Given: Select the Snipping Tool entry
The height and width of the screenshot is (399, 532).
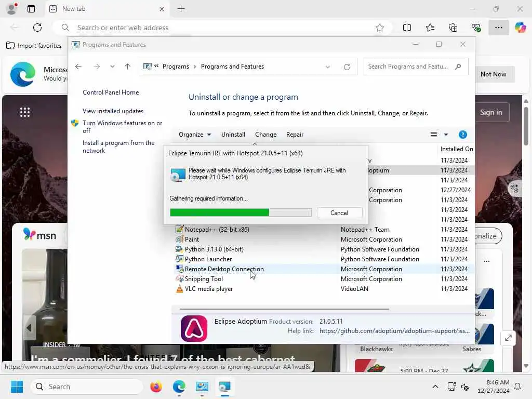Looking at the screenshot, I should (204, 278).
